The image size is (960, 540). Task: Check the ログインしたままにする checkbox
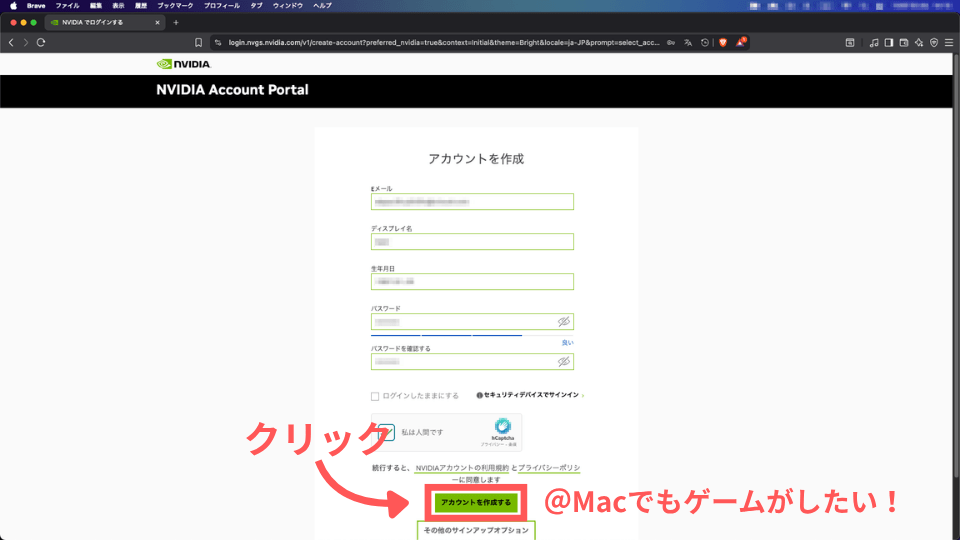click(375, 396)
